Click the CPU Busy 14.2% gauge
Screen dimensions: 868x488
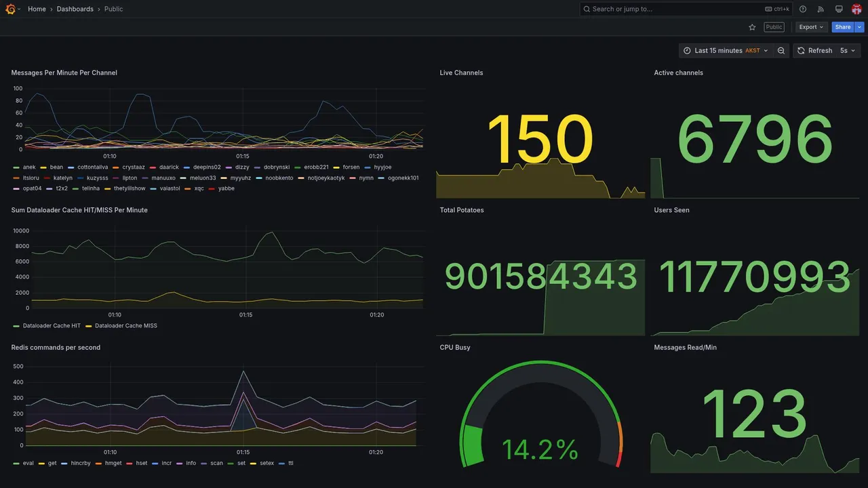(540, 413)
